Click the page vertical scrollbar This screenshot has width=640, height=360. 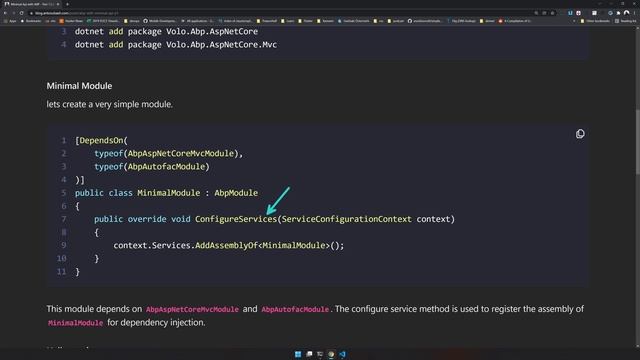tap(637, 143)
